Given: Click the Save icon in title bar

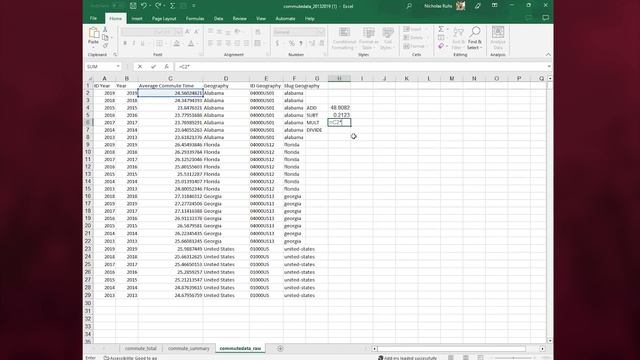Looking at the screenshot, I should [133, 6].
